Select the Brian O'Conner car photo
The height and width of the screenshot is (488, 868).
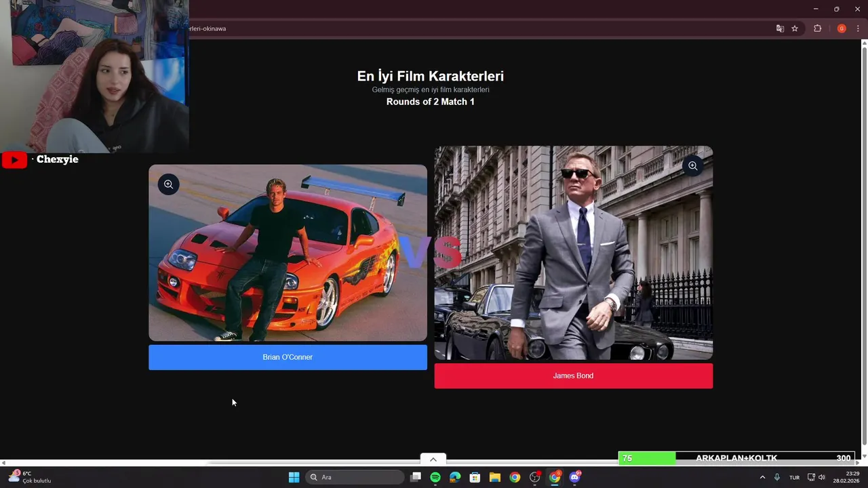[288, 253]
